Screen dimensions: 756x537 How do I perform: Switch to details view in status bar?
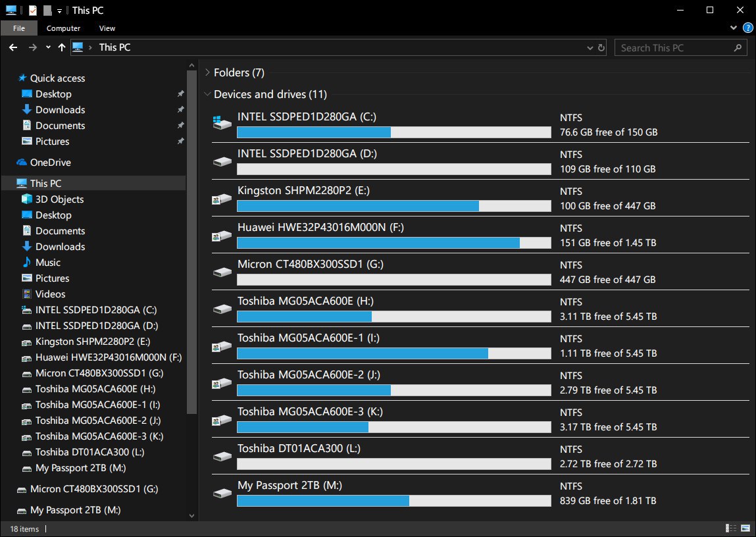click(x=731, y=528)
